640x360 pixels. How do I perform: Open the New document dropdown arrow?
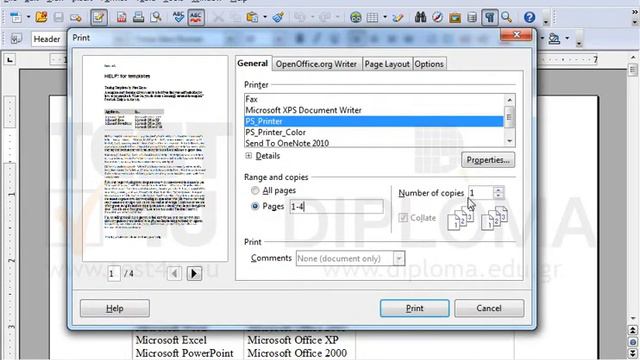click(28, 17)
